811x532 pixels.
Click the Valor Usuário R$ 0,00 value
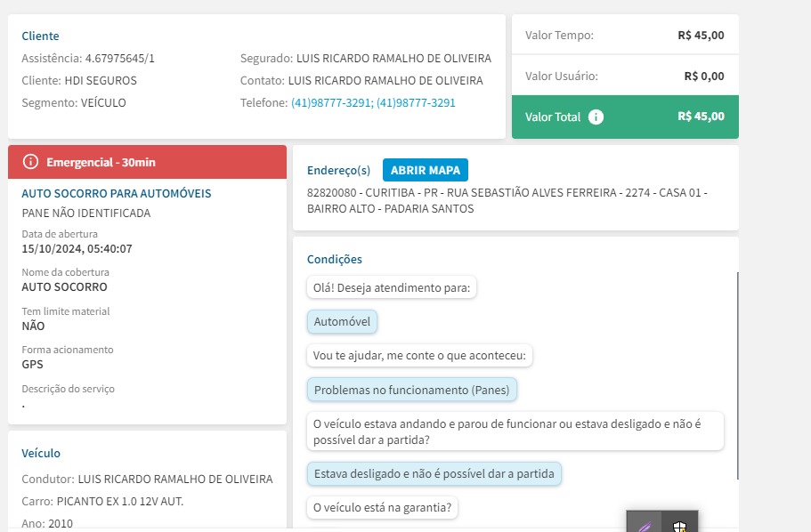(x=704, y=76)
